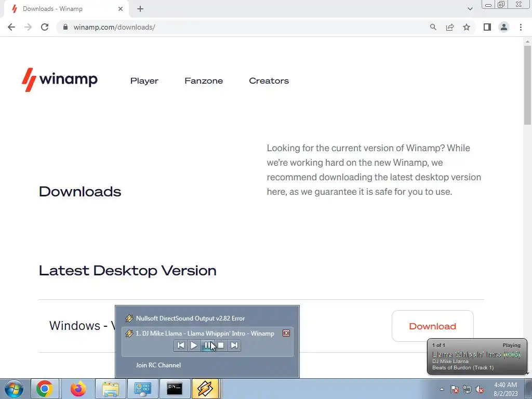This screenshot has height=399, width=532.
Task: Skip to previous track in Winamp preview
Action: (181, 345)
